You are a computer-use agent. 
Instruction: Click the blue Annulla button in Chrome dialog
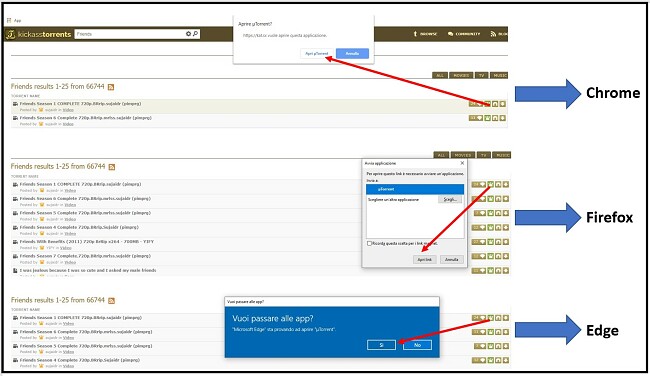352,53
